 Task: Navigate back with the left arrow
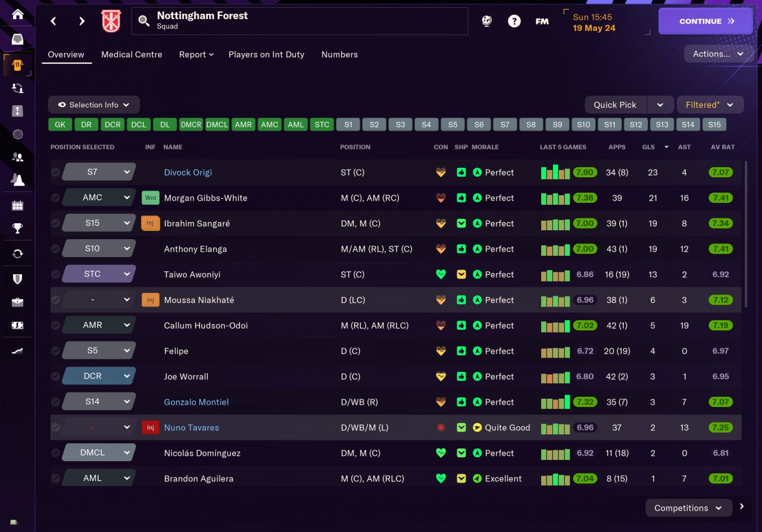pyautogui.click(x=54, y=21)
